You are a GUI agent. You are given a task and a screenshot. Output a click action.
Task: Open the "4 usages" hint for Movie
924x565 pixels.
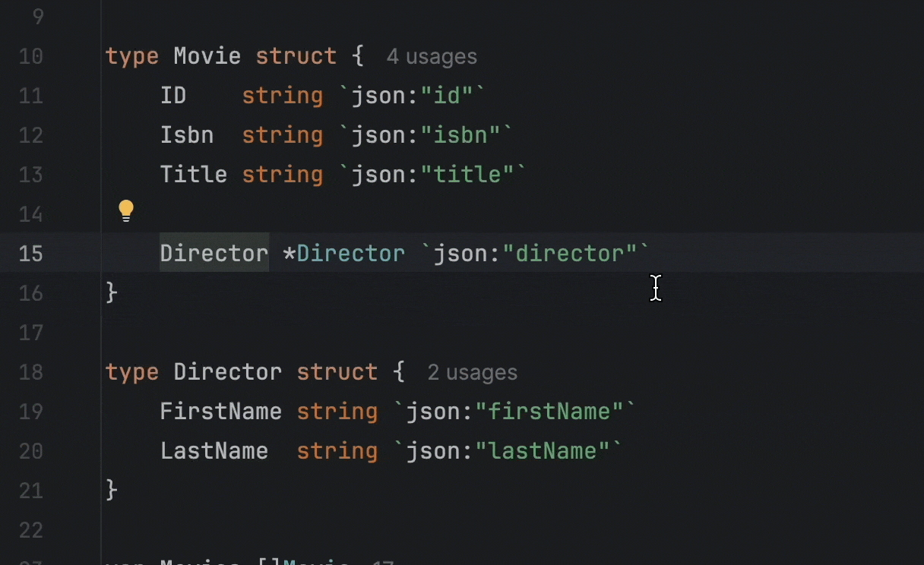point(432,57)
